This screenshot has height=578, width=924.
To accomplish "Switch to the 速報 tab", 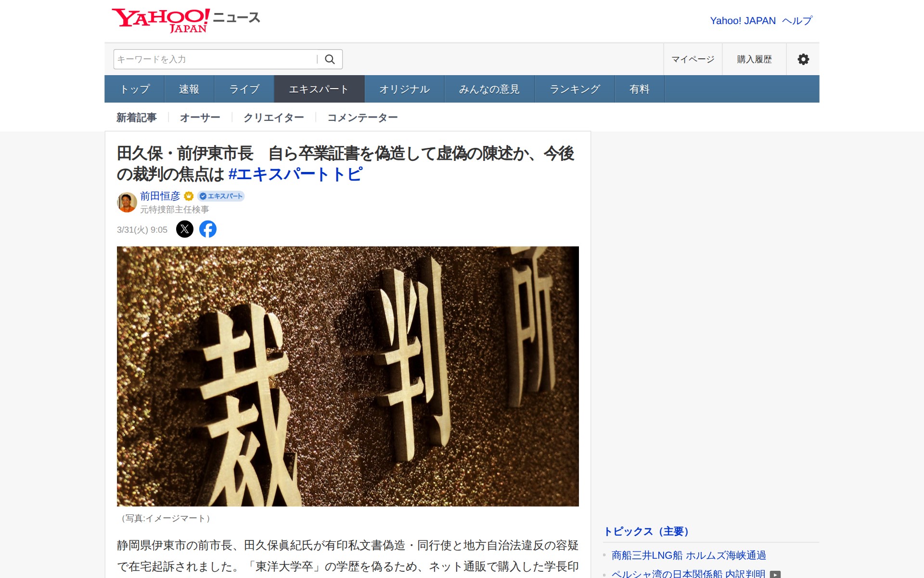I will pyautogui.click(x=189, y=89).
